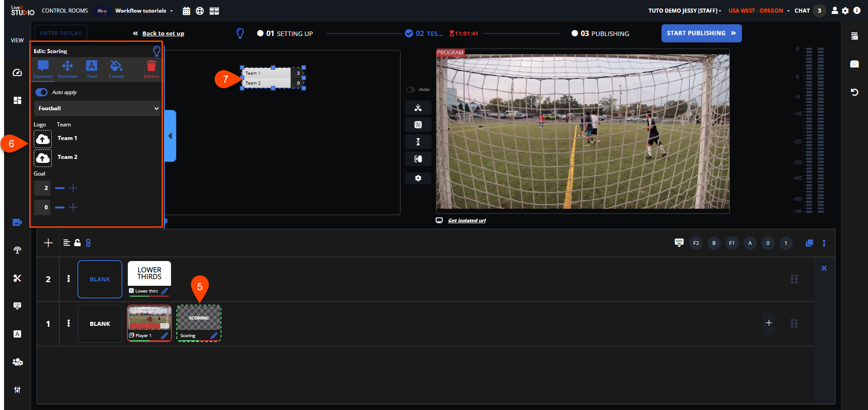Image resolution: width=868 pixels, height=410 pixels.
Task: Edit the Team 2 name field
Action: click(x=107, y=157)
